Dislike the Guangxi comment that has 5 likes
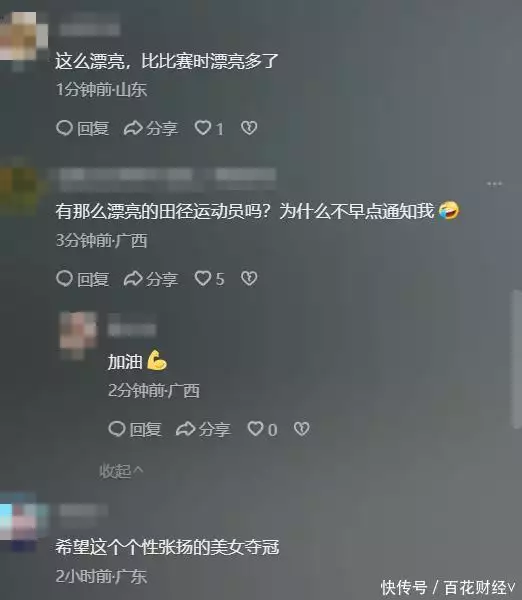The image size is (522, 600). 249,278
